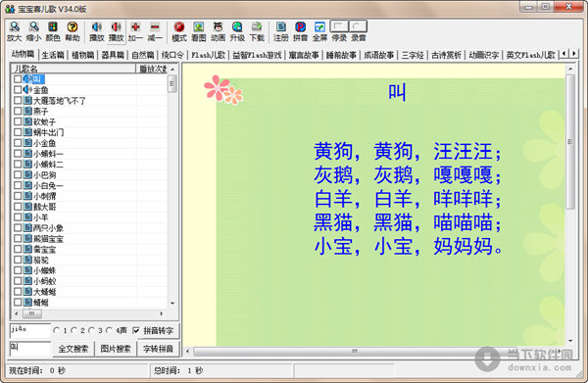Click the document icon beside 熊猫宝宝
Viewport: 588px width, 383px height.
click(x=27, y=238)
